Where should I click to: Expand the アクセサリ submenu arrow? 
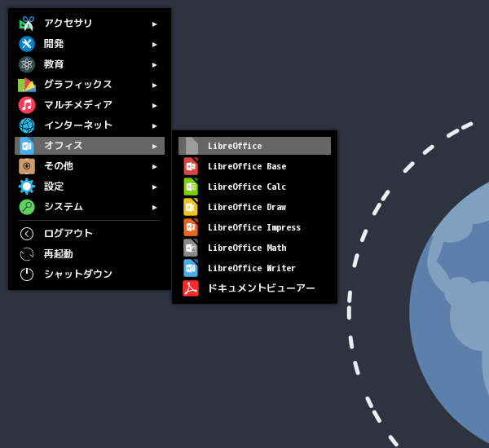point(154,24)
